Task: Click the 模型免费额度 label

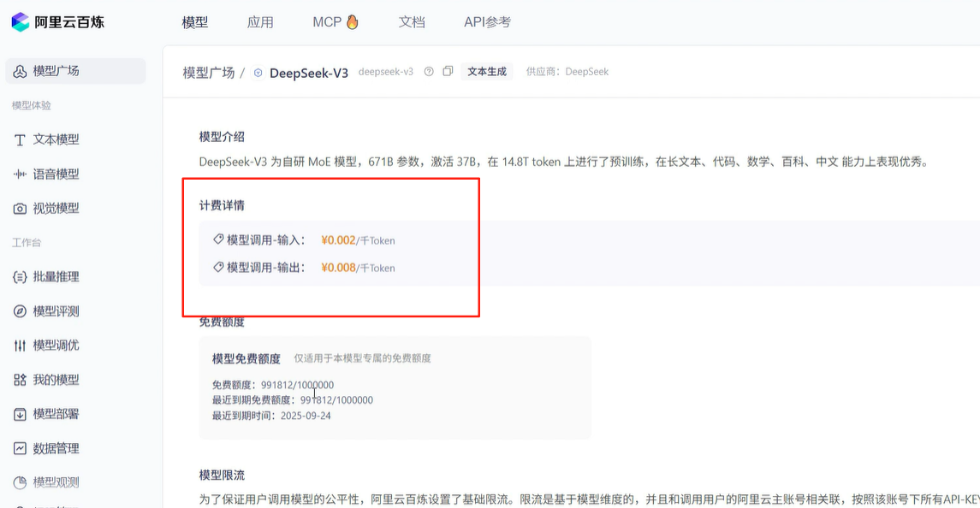Action: pyautogui.click(x=246, y=358)
